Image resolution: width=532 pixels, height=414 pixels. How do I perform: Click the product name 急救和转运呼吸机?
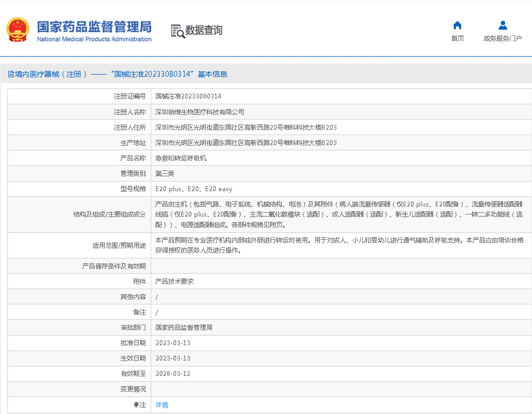click(x=181, y=158)
